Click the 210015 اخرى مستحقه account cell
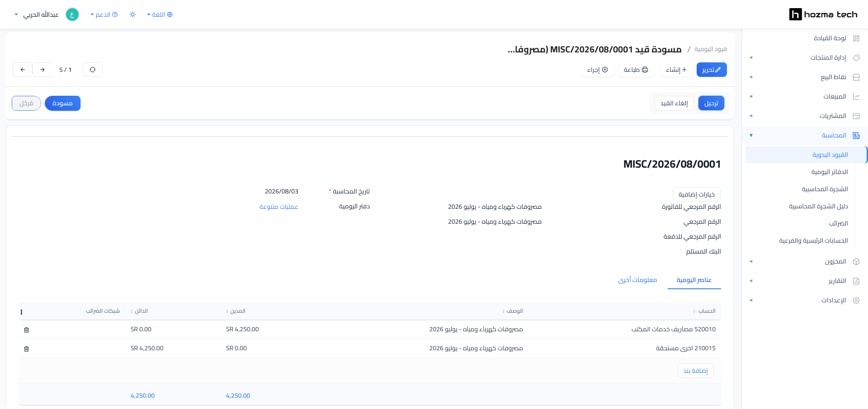Viewport: 868px width, 409px height. click(x=686, y=348)
